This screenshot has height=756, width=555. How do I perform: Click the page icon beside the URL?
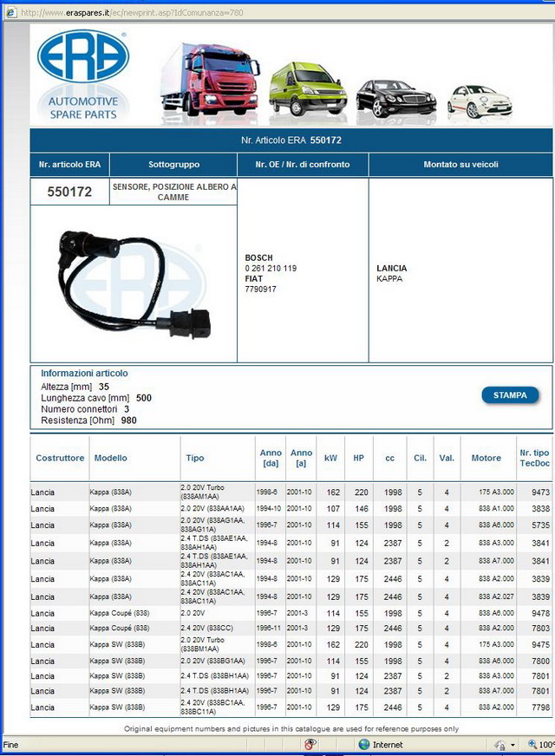(10, 12)
